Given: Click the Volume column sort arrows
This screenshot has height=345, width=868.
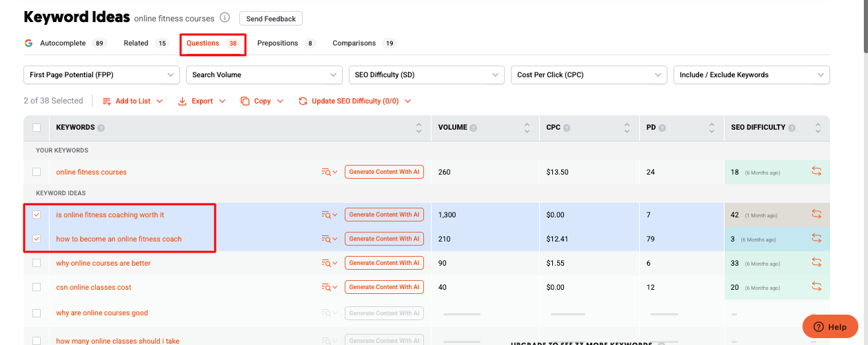Looking at the screenshot, I should (x=526, y=128).
